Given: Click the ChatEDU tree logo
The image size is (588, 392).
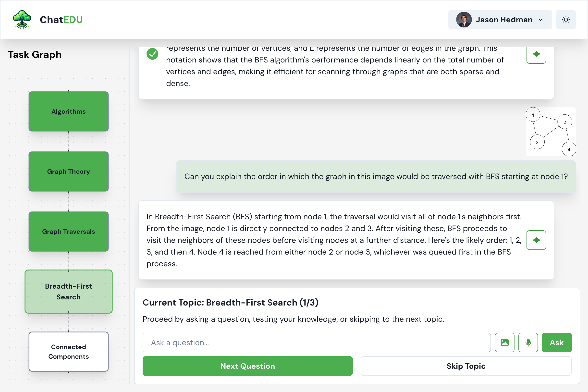Looking at the screenshot, I should 22,20.
